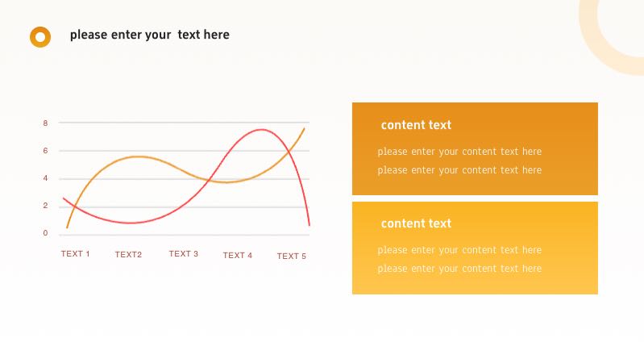
Task: Select the y-axis label 4
Action: (x=45, y=178)
